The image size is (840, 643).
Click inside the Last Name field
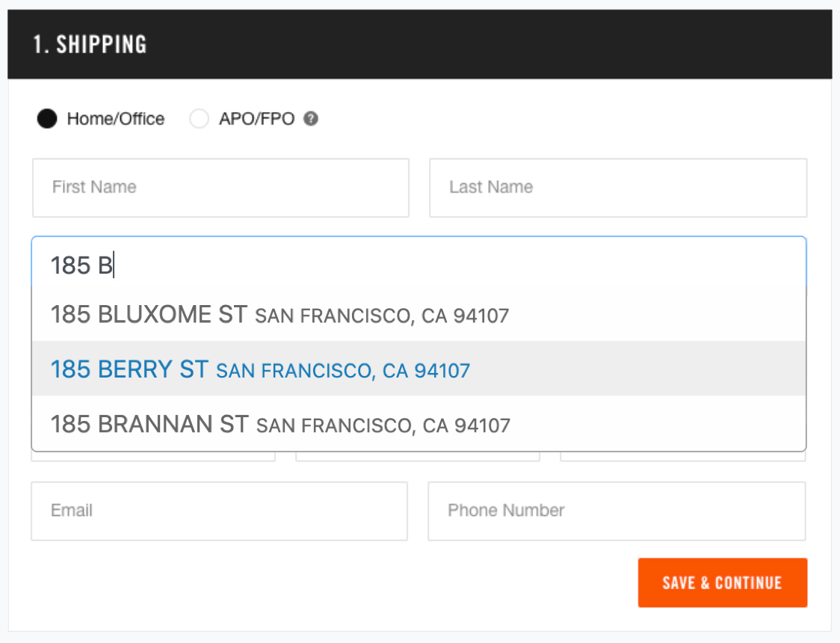[x=618, y=187]
